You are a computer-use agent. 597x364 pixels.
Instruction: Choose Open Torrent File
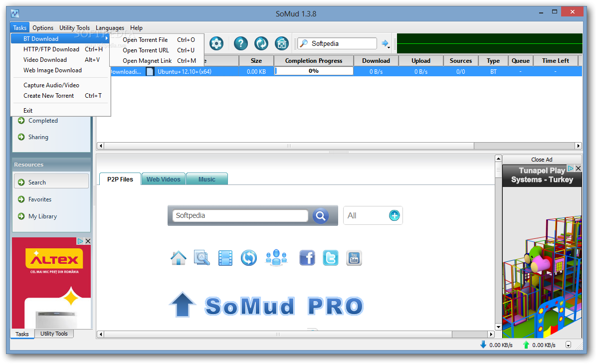(x=157, y=39)
